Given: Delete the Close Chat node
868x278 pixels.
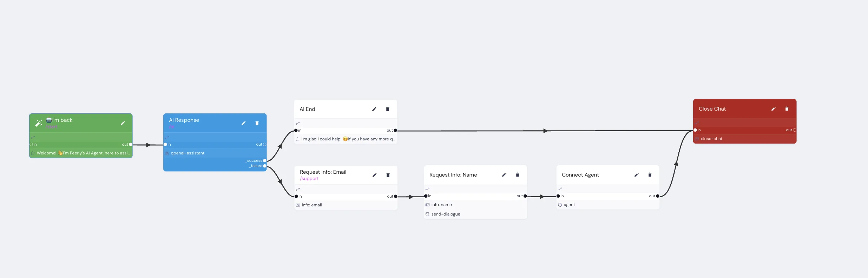Looking at the screenshot, I should coord(787,109).
